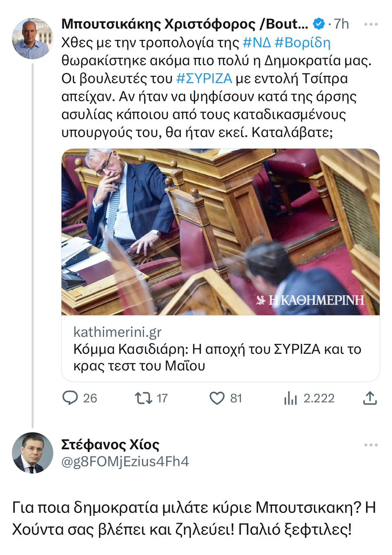Share the tweet via the share icon

(369, 398)
